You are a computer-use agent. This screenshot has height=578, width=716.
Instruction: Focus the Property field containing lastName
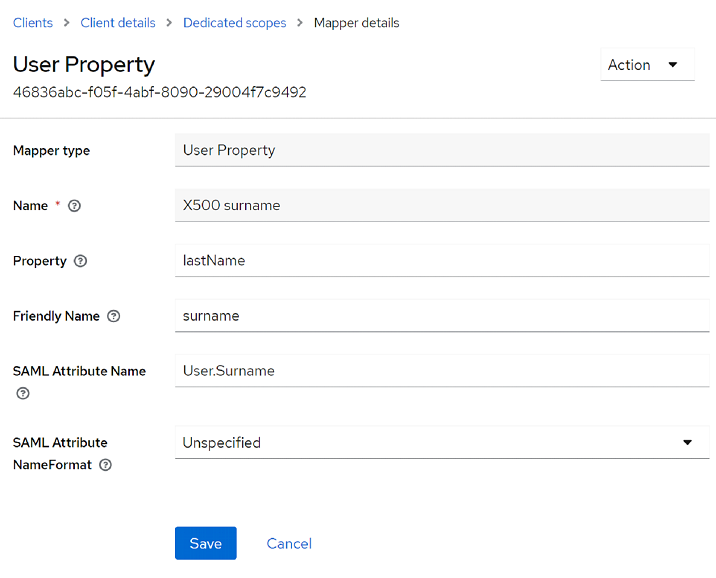point(442,260)
